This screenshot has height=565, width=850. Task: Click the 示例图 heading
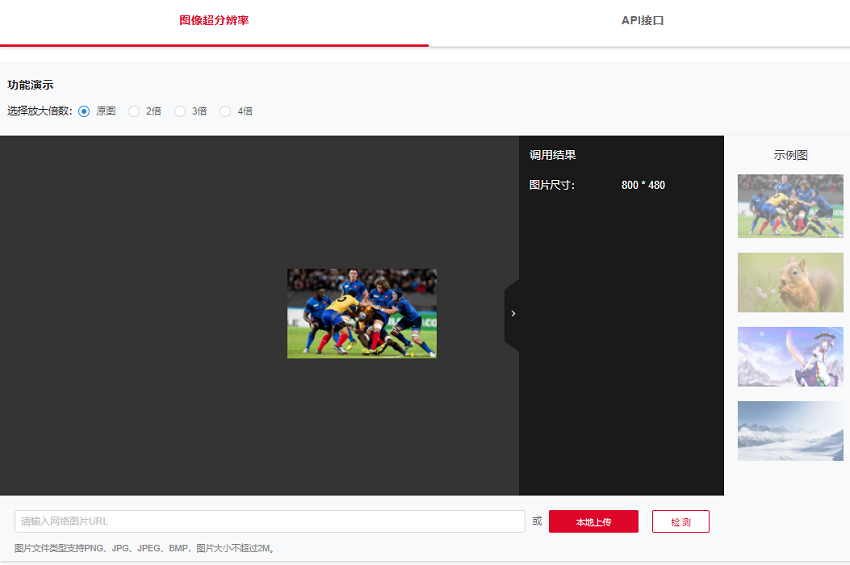point(790,155)
